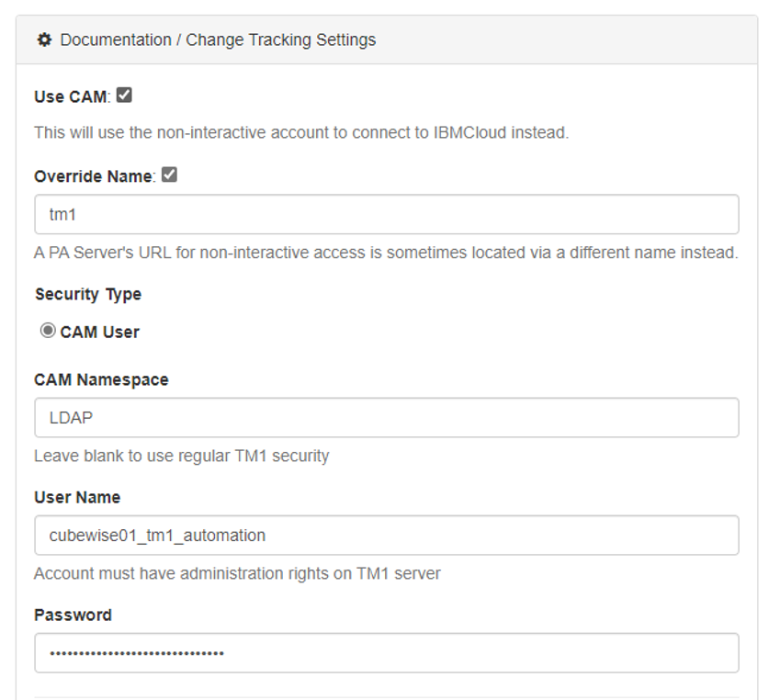The height and width of the screenshot is (700, 769).
Task: Click the gear icon in the settings header
Action: coord(44,40)
